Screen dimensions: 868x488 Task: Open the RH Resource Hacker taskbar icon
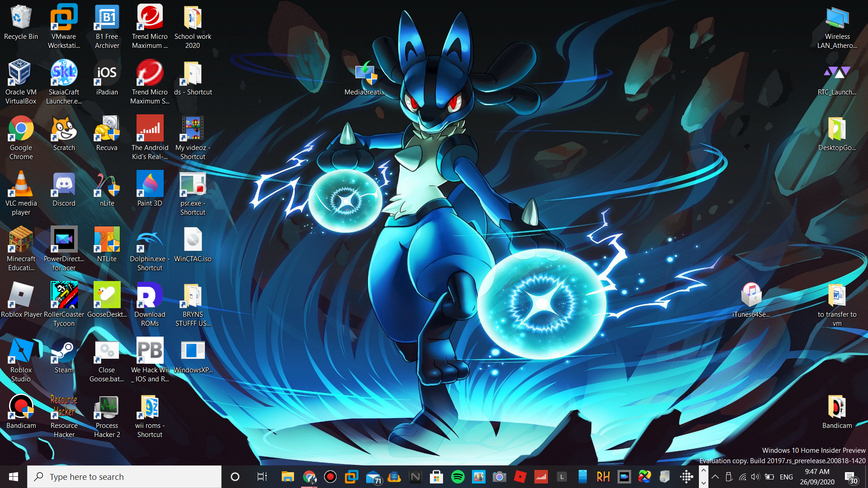[603, 477]
